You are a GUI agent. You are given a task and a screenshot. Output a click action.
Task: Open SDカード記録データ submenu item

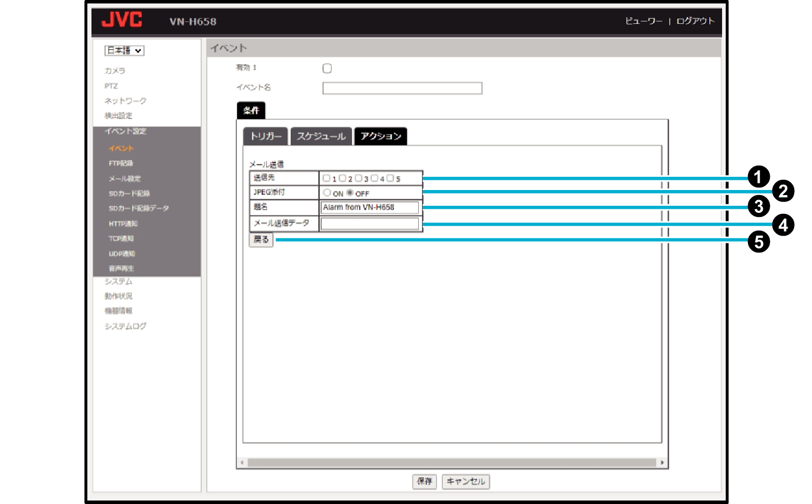(x=139, y=208)
